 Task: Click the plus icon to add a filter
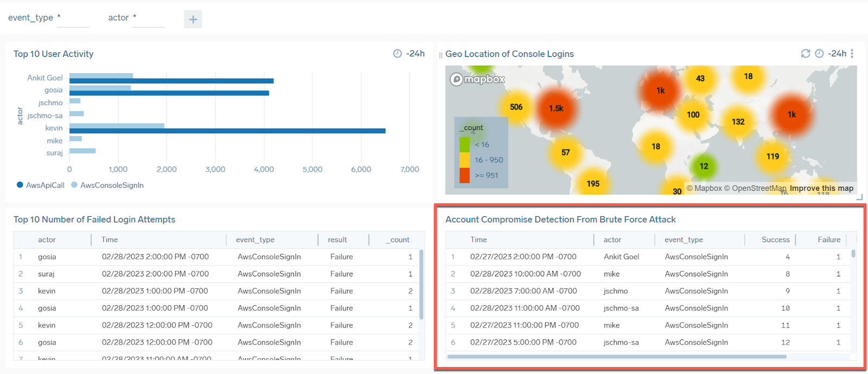coord(193,20)
